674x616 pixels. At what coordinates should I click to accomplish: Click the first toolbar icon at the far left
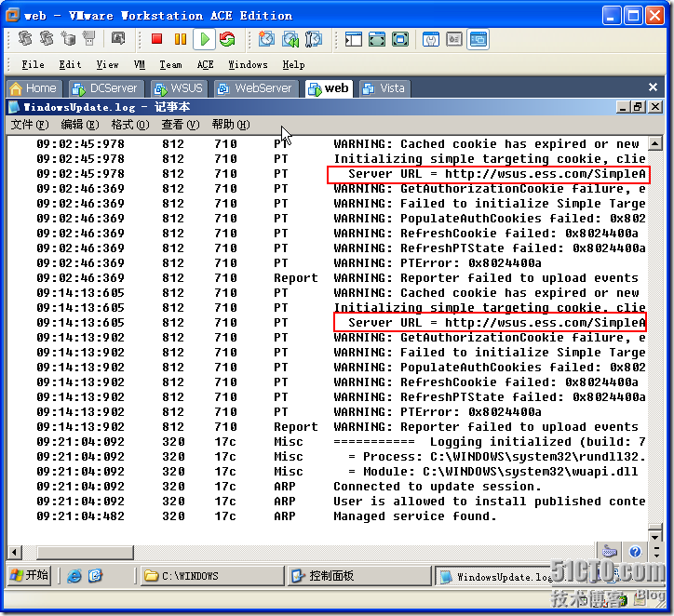coord(24,39)
